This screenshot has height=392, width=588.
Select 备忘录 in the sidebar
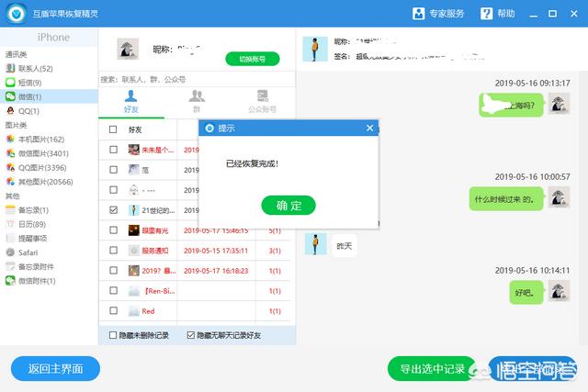(x=33, y=210)
